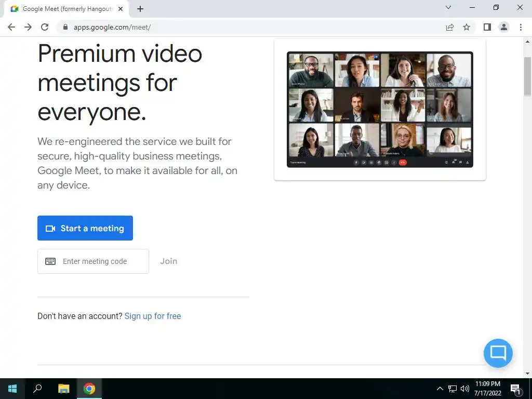This screenshot has width=532, height=399.
Task: Open the Sign up for free link
Action: click(x=153, y=316)
